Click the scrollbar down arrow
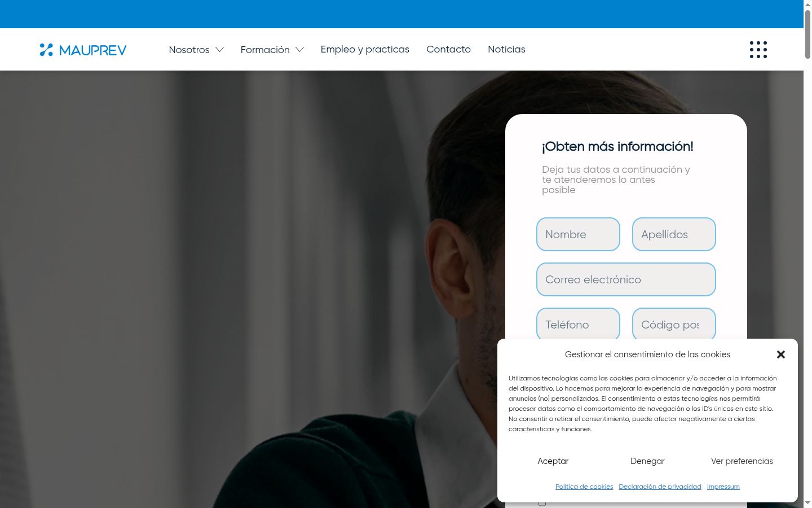 coord(807,503)
